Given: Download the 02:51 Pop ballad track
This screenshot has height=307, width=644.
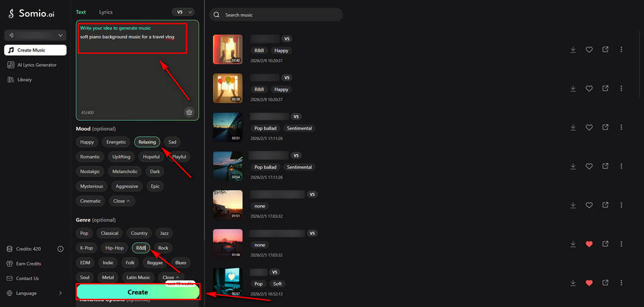Looking at the screenshot, I should pos(573,128).
